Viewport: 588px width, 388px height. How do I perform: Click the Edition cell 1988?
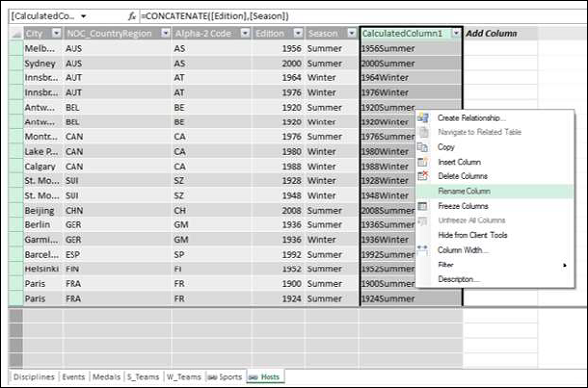pyautogui.click(x=278, y=166)
